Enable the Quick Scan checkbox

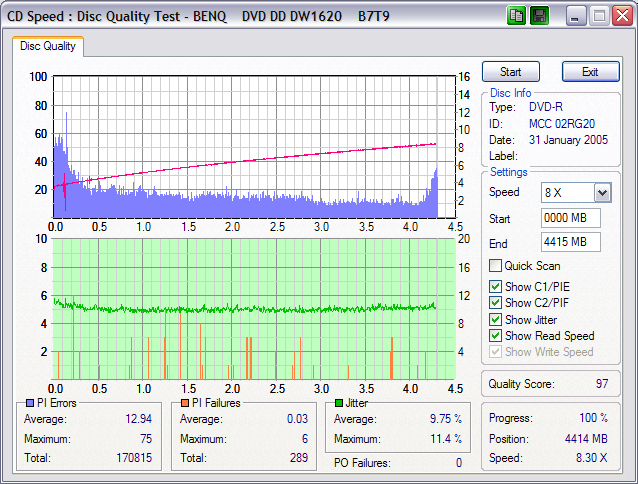click(495, 266)
